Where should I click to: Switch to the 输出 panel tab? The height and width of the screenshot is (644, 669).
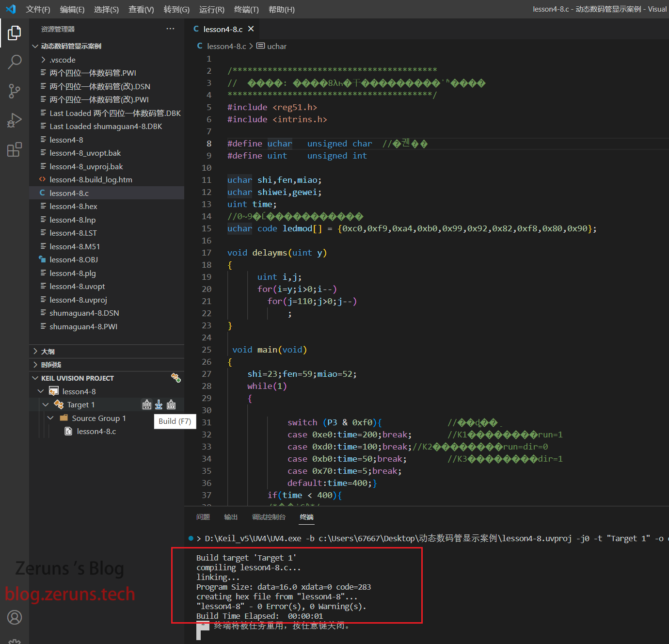pyautogui.click(x=231, y=517)
